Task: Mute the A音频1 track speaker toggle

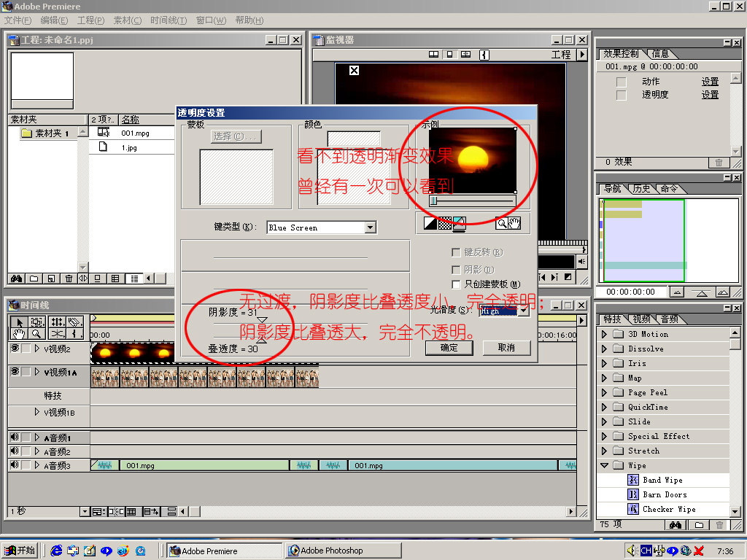Action: pyautogui.click(x=15, y=437)
